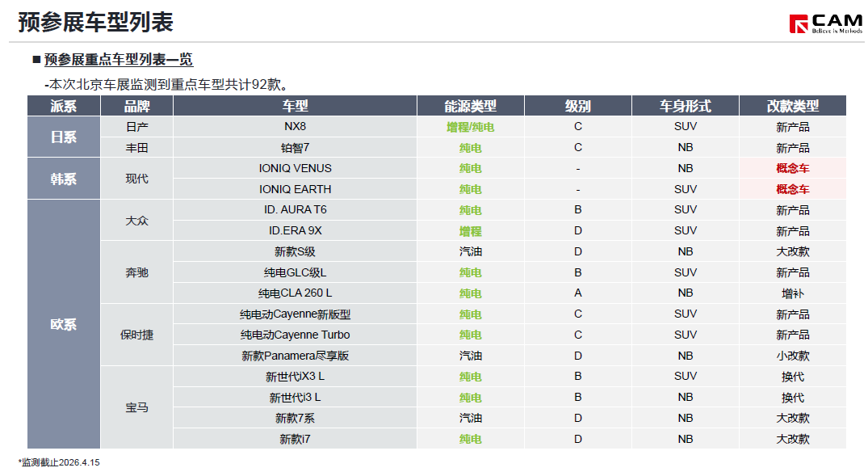Click the 能源类型 column header
The width and height of the screenshot is (868, 472).
point(471,106)
